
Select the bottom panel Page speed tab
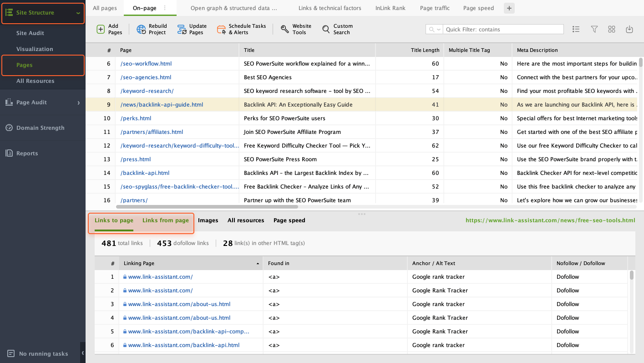pos(289,220)
